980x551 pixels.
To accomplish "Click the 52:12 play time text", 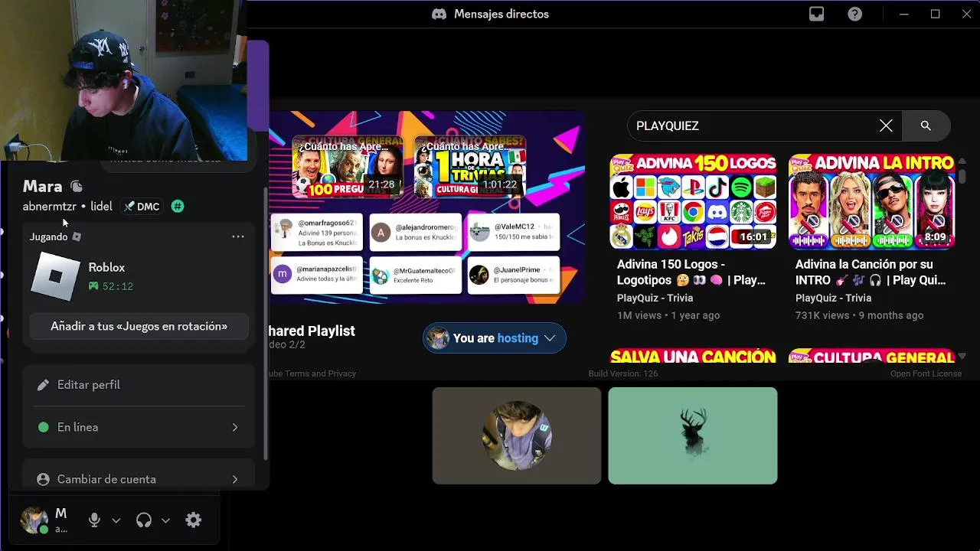I will tap(118, 286).
